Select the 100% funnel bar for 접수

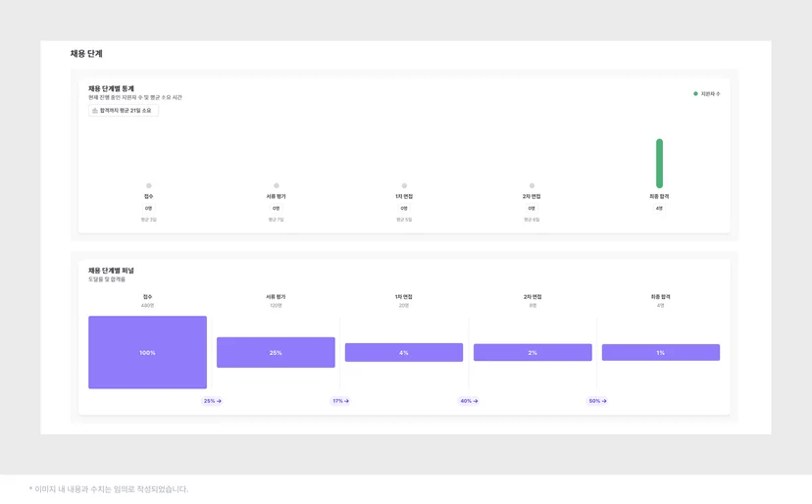tap(147, 352)
